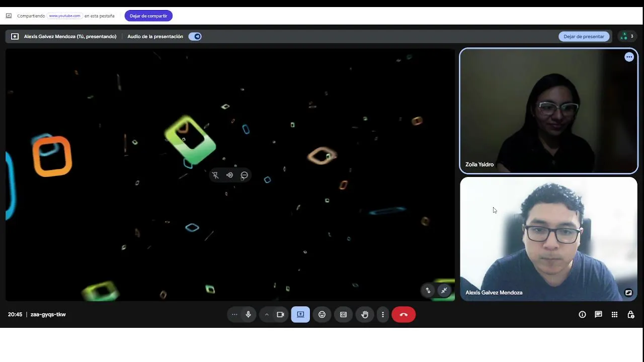Unpin the presentation tile
Viewport: 644px width, 362px height.
pyautogui.click(x=215, y=175)
